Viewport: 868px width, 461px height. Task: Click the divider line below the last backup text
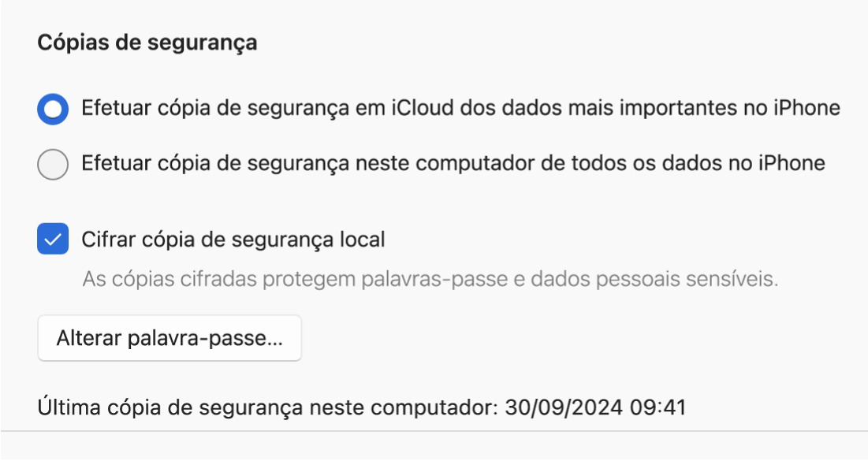click(x=434, y=431)
